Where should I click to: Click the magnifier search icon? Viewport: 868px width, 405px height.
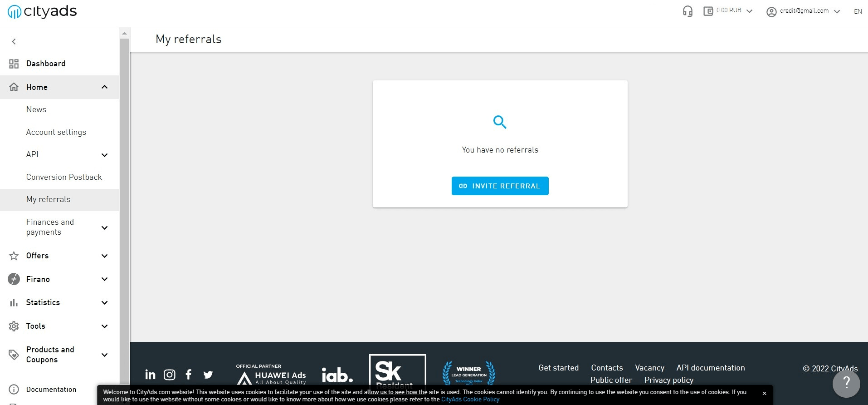[x=500, y=122]
